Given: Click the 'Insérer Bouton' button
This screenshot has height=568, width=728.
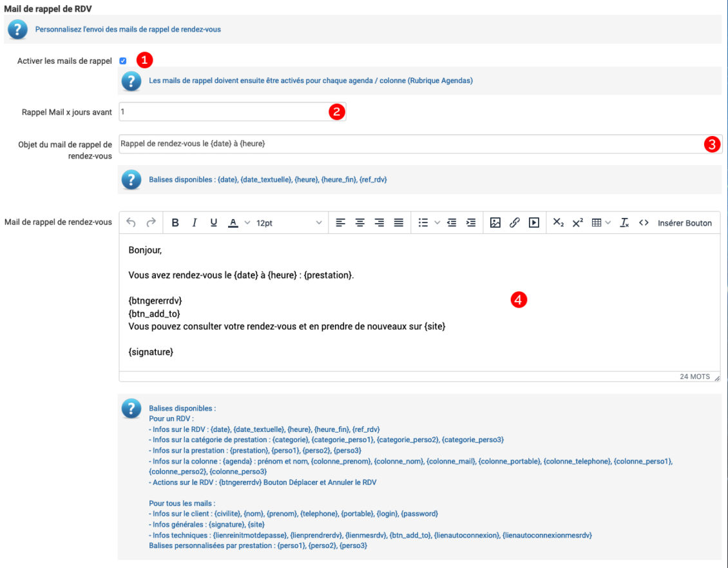Looking at the screenshot, I should pos(685,222).
